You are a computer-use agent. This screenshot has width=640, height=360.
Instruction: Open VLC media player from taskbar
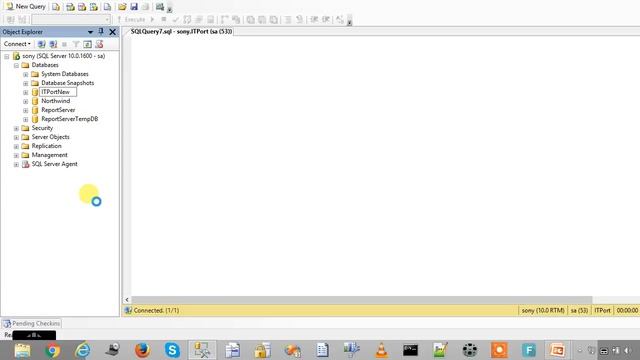(381, 350)
